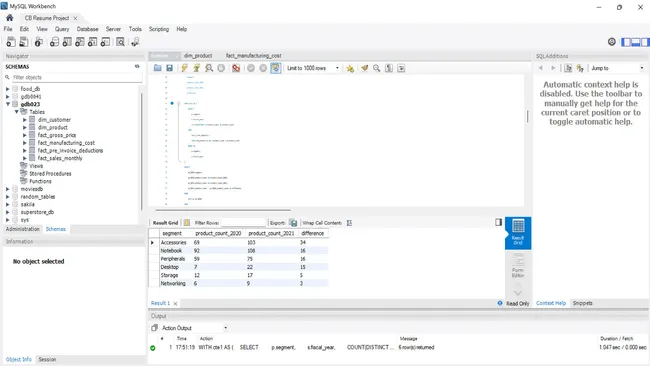This screenshot has height=366, width=650.
Task: Toggle auto-commit mode button
Action: coord(276,68)
